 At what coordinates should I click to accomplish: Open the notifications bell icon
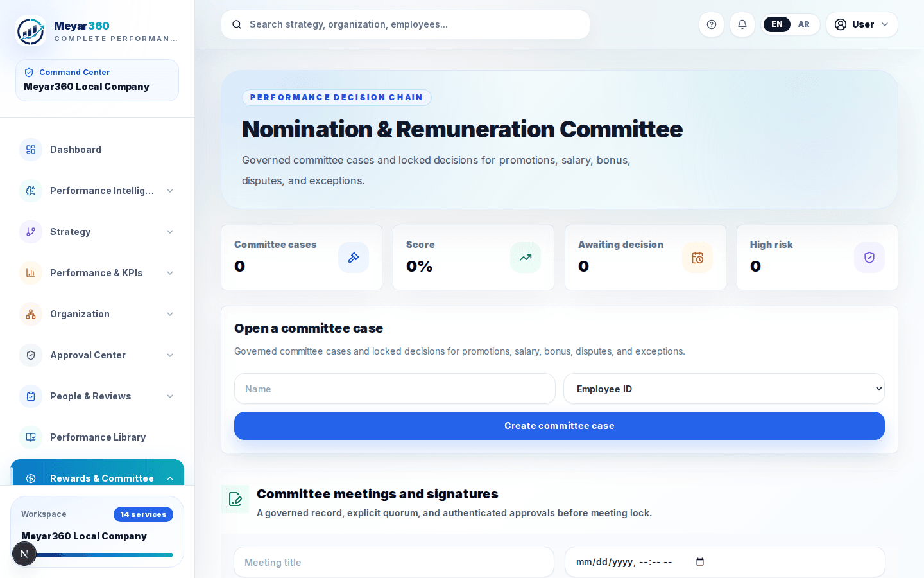[742, 24]
